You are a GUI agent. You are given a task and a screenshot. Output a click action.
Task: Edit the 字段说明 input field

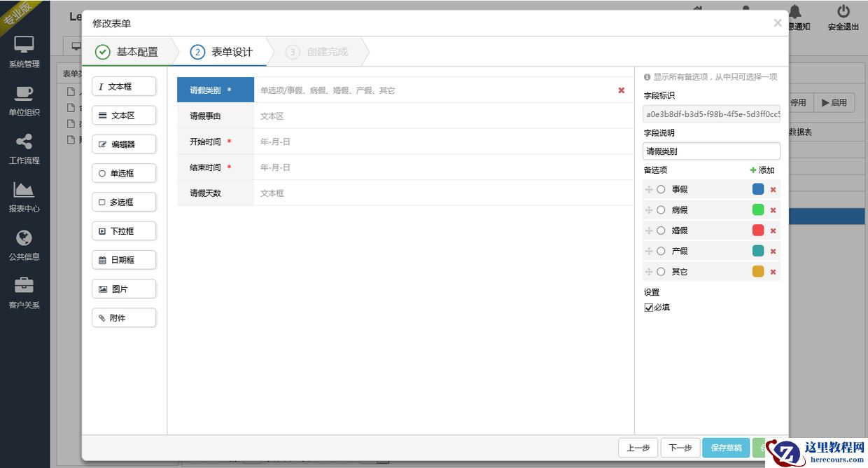[x=711, y=151]
